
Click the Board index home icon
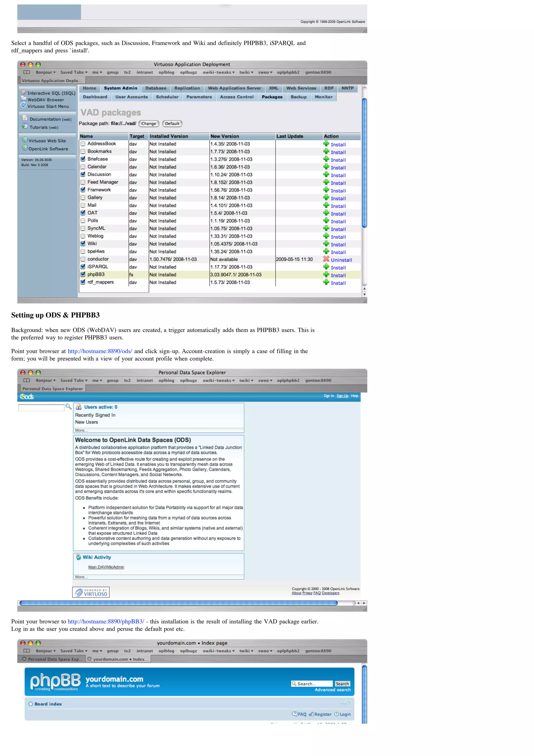click(31, 704)
